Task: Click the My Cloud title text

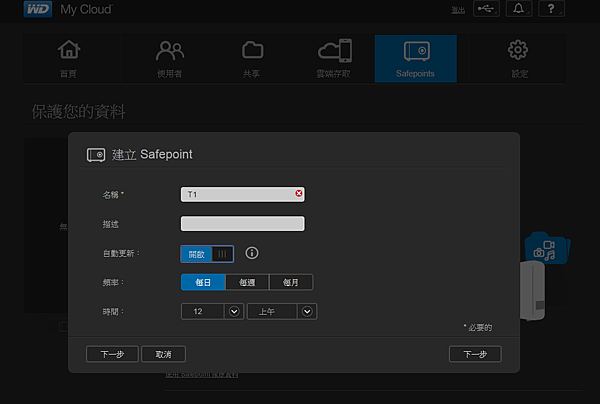Action: 86,9
